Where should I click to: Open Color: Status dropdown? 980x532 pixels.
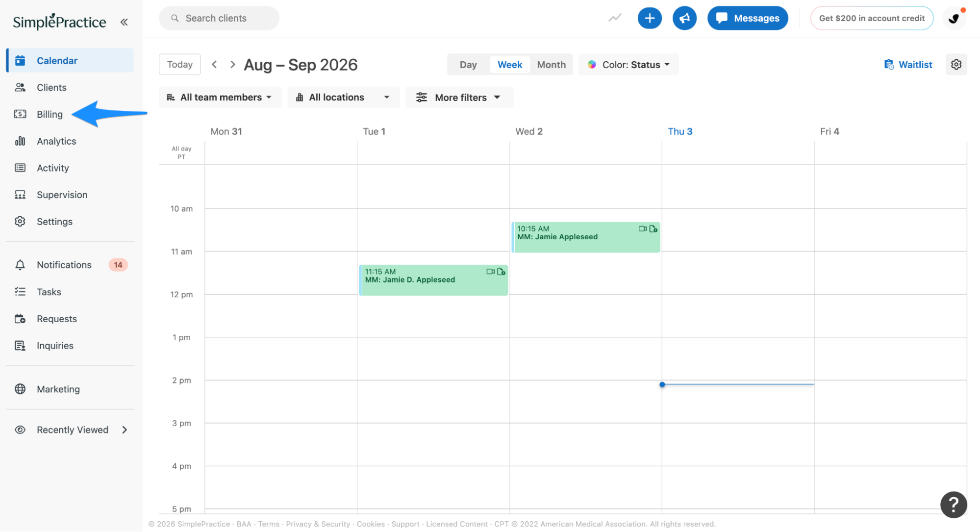[628, 64]
